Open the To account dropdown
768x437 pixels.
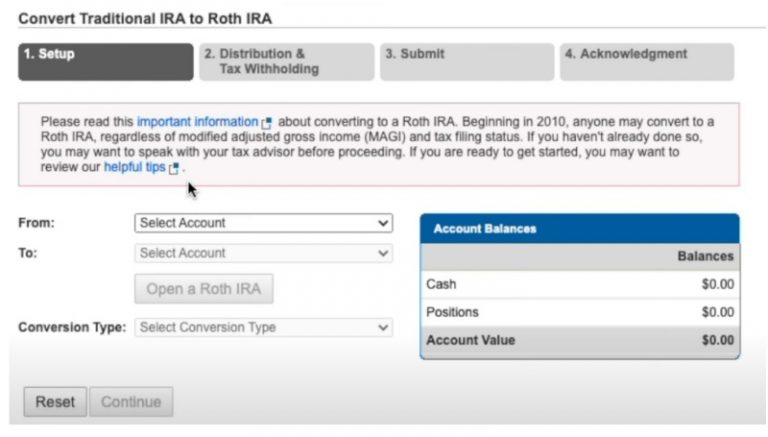pyautogui.click(x=263, y=254)
